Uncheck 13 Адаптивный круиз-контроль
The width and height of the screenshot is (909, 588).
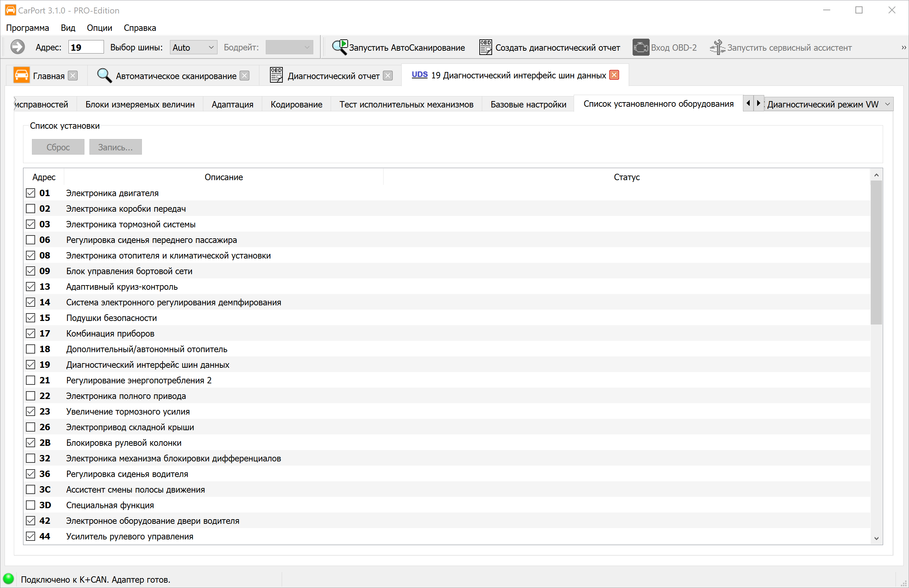[31, 286]
